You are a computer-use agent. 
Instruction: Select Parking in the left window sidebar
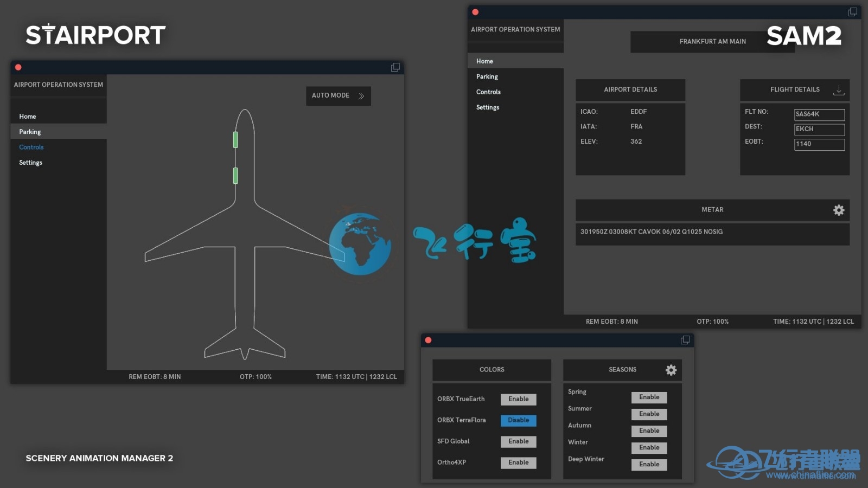(x=59, y=132)
